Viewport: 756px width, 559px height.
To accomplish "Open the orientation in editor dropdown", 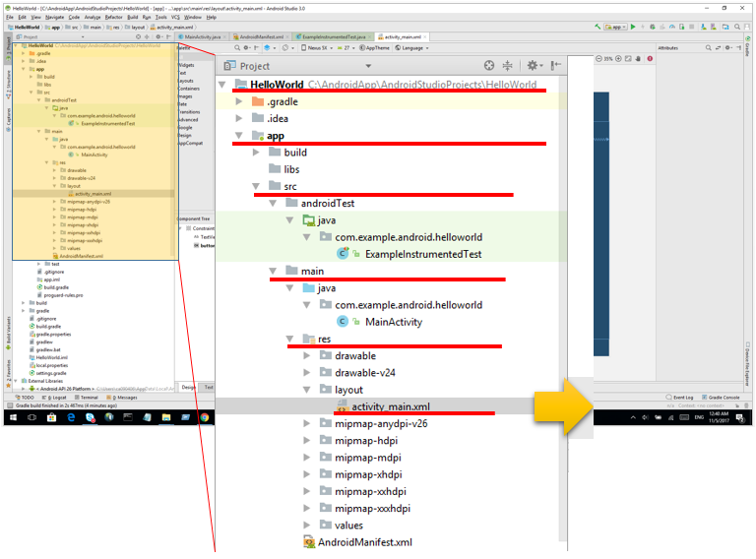I will (x=288, y=47).
